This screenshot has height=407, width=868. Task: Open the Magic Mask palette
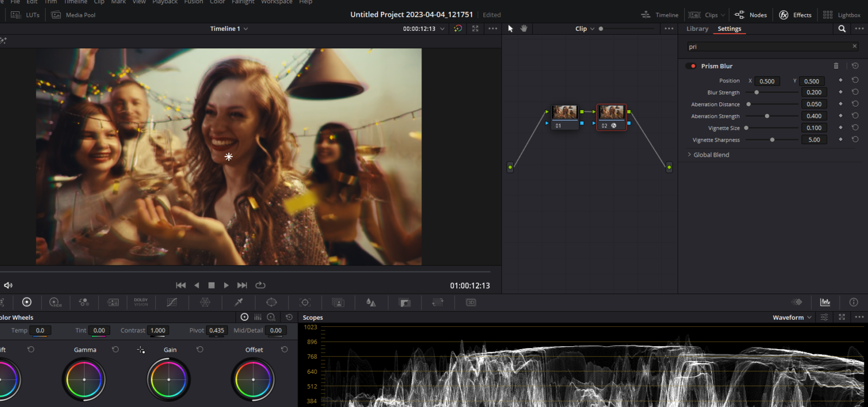click(338, 302)
